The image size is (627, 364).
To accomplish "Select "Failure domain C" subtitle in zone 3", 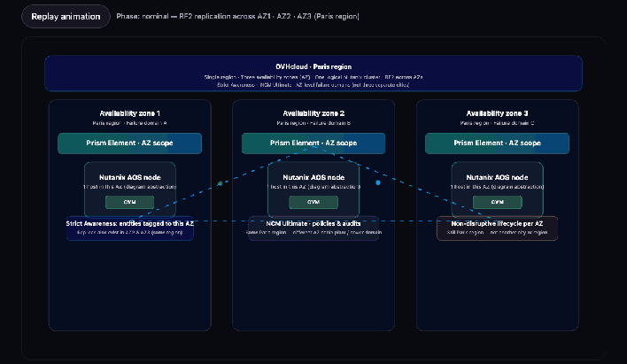I will click(514, 123).
